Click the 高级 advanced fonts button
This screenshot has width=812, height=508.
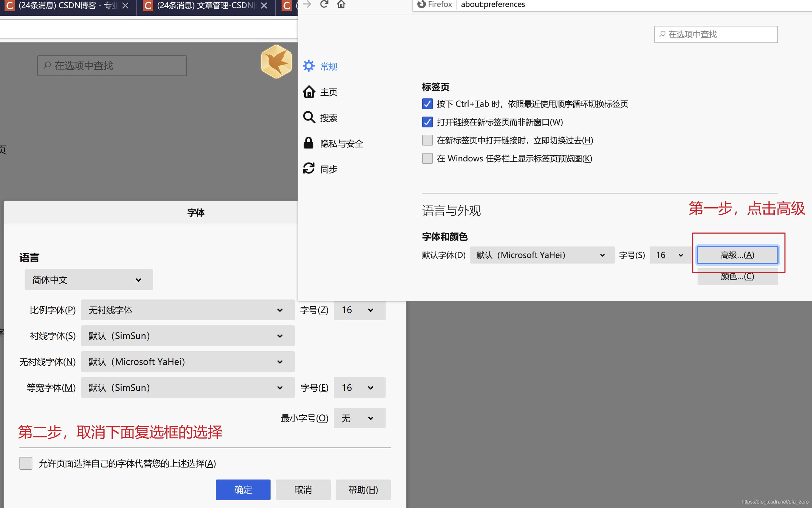click(737, 255)
